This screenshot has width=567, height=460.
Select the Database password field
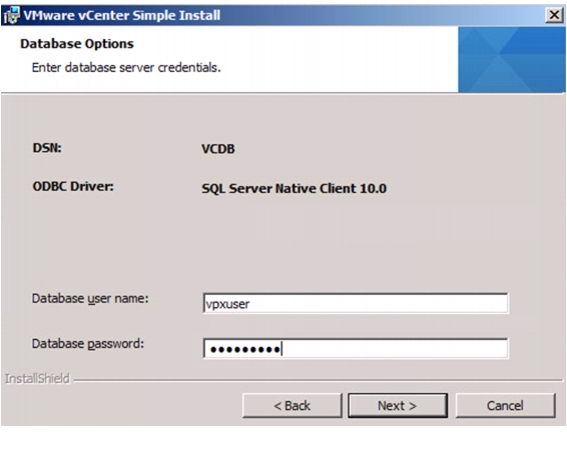[x=355, y=349]
